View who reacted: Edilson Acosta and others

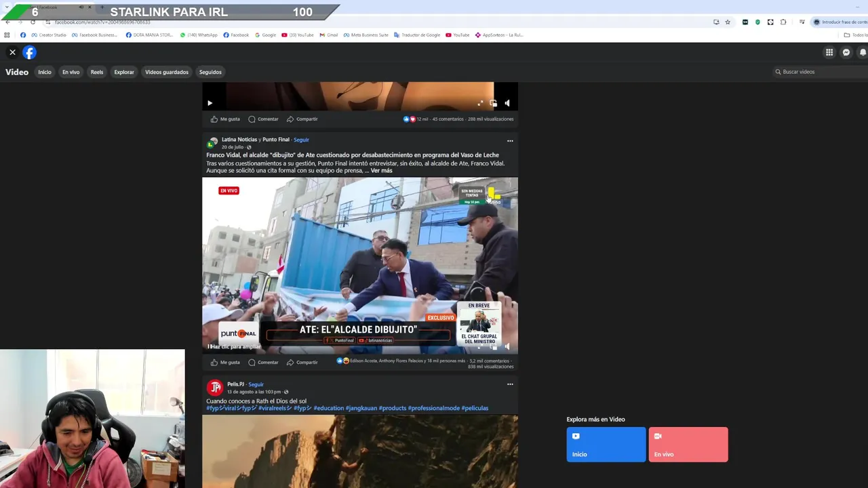(x=408, y=361)
